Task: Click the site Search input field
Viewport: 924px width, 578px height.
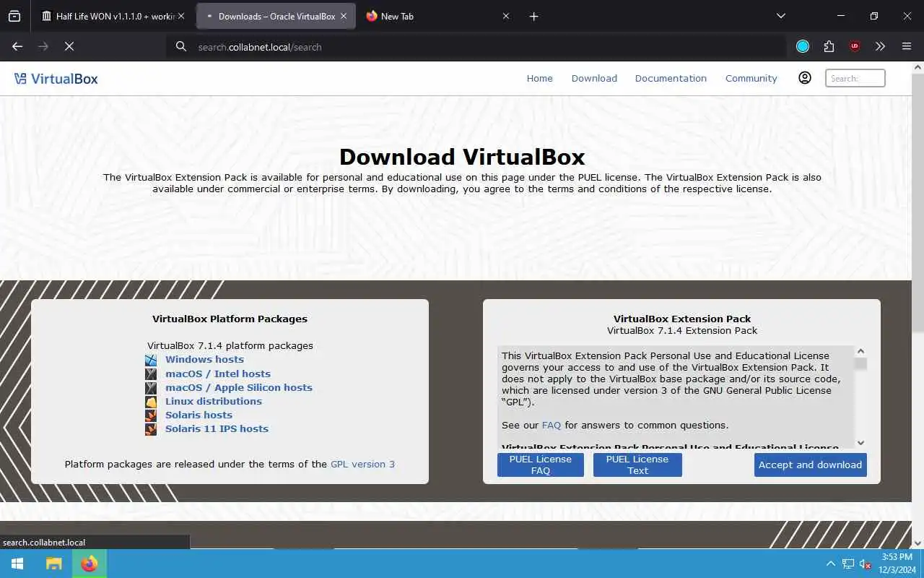Action: [855, 78]
